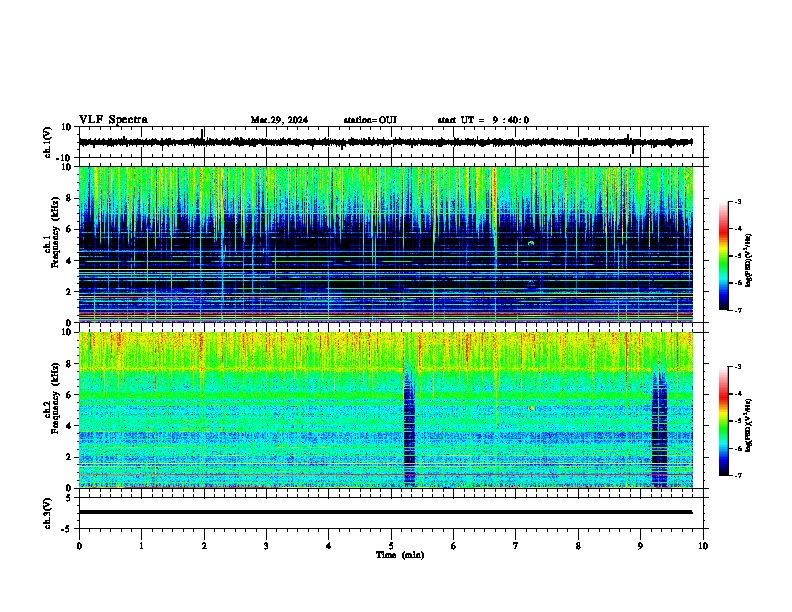This screenshot has height=612, width=792.
Task: Click the ch.1 voltage waveform trace
Action: 385,142
